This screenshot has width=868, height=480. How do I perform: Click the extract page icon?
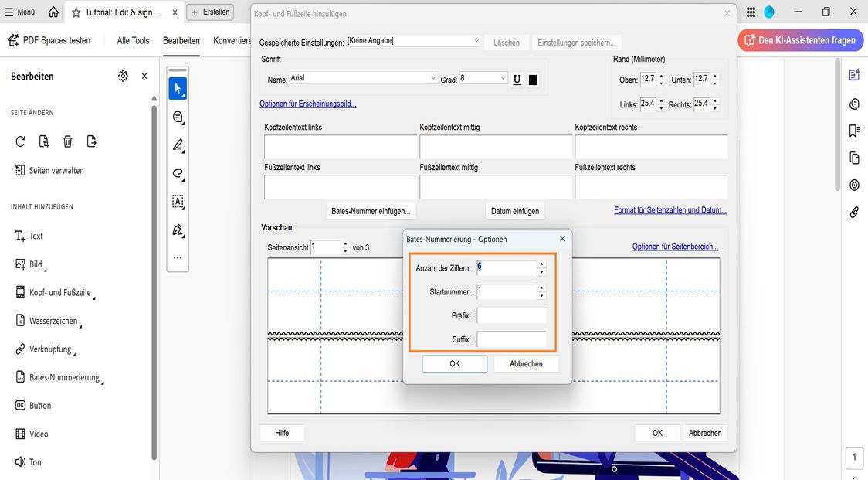[91, 141]
